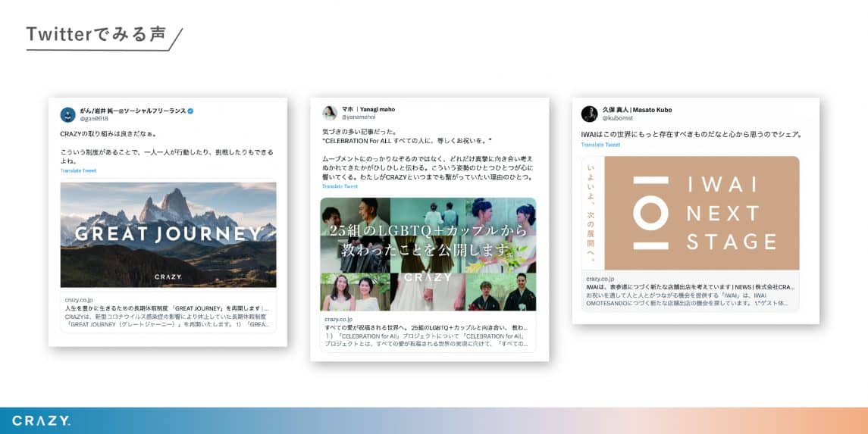Open headline すべての愛が祝福される世界へ
868x434 pixels.
click(x=426, y=328)
